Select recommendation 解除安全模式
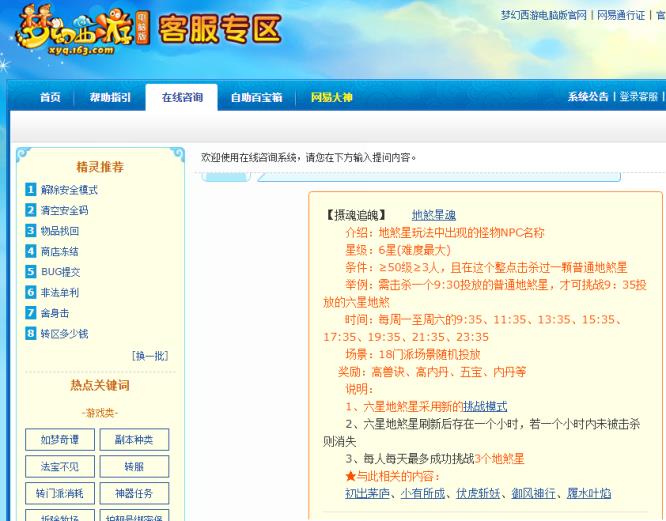The image size is (666, 521). point(69,190)
